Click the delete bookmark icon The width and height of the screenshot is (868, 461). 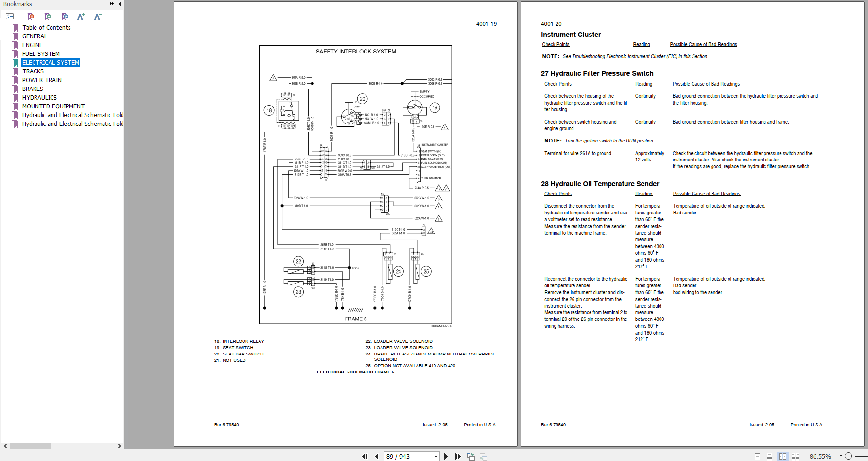pos(31,17)
